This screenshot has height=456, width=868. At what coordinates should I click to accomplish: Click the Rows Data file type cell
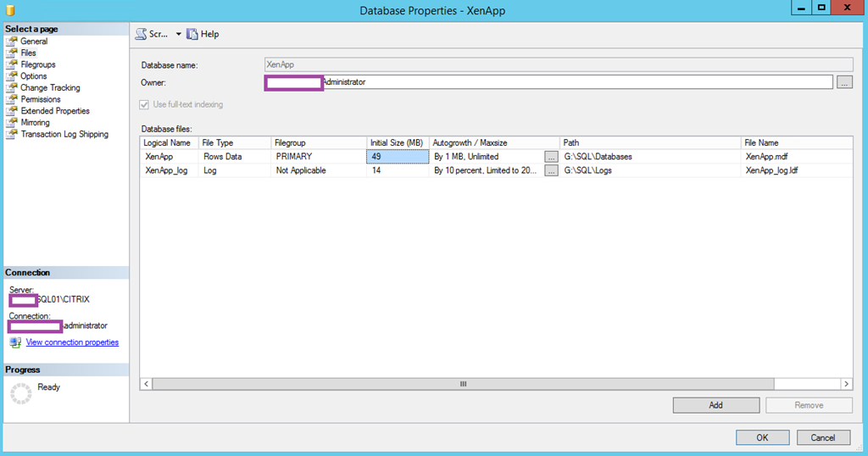coord(235,157)
